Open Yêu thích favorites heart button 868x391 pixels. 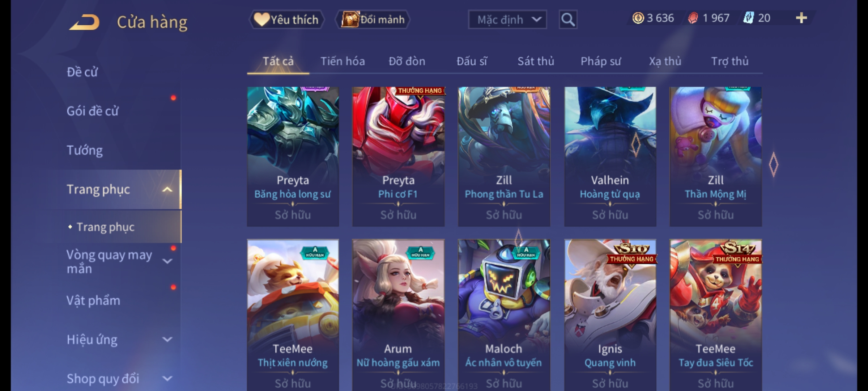(x=286, y=20)
